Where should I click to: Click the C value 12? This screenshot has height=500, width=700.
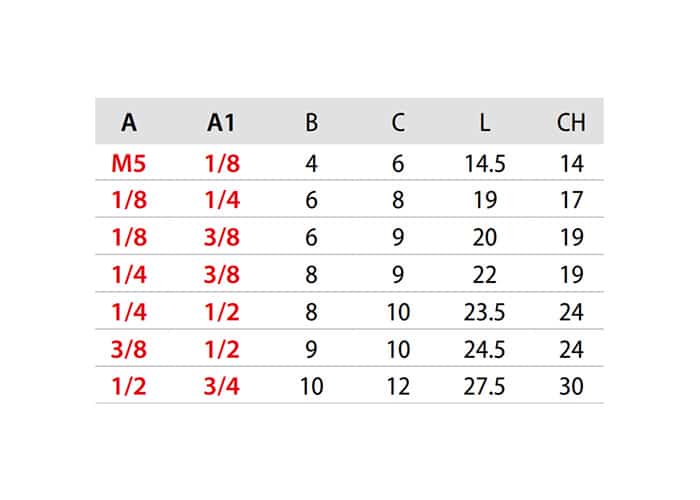[398, 386]
